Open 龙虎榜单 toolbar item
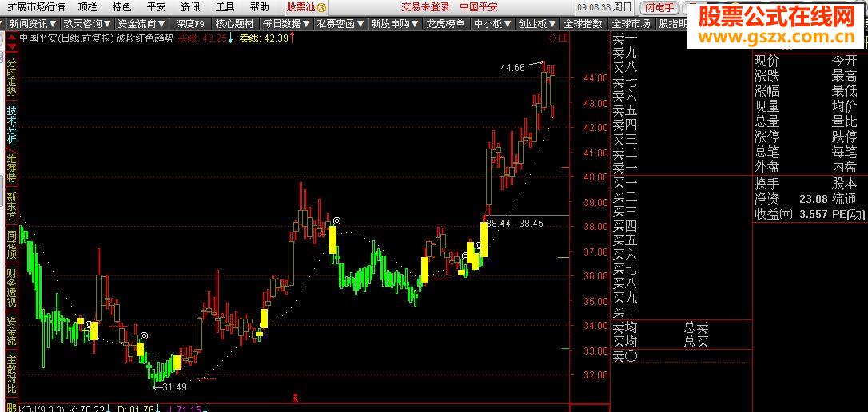This screenshot has height=412, width=868. click(446, 24)
